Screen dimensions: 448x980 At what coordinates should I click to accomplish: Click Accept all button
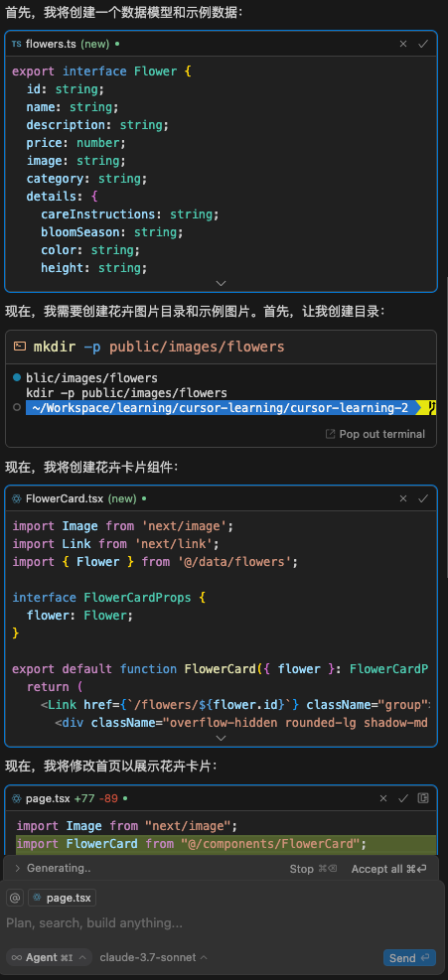(388, 869)
